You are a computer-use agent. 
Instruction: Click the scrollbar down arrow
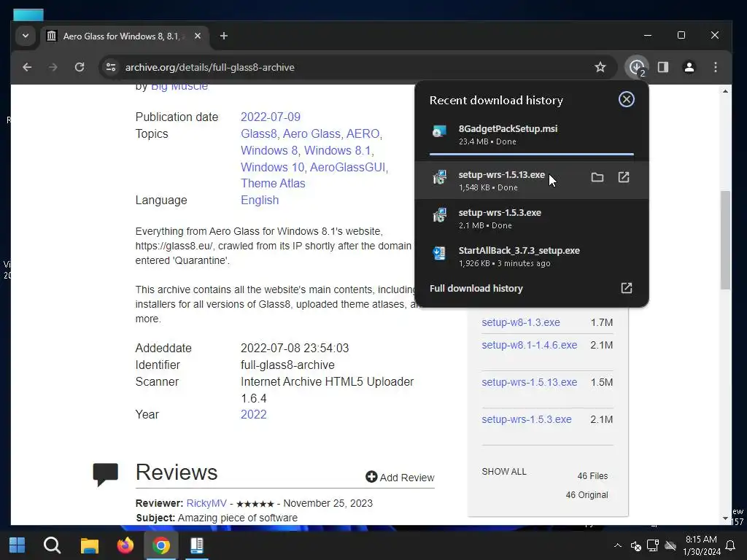tap(725, 518)
